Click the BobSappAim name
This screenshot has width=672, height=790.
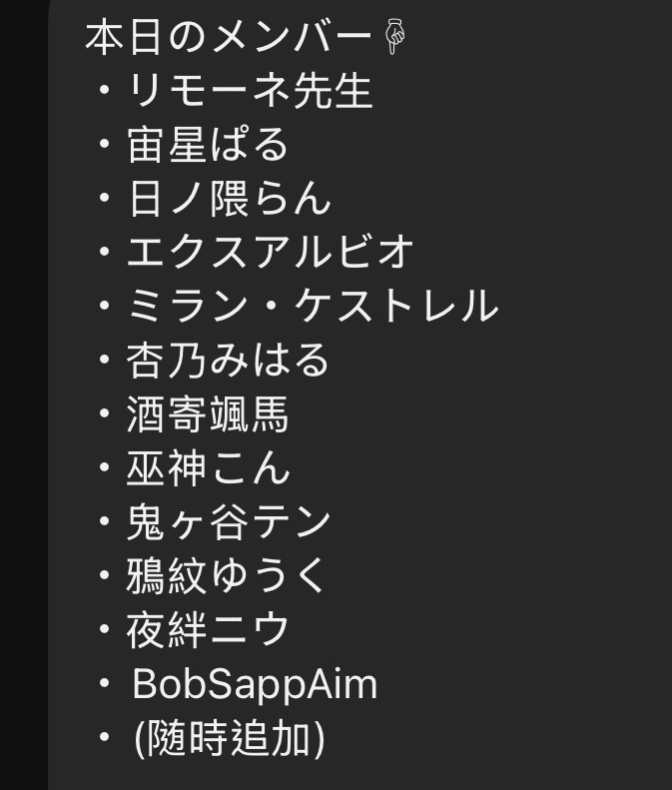(x=255, y=684)
